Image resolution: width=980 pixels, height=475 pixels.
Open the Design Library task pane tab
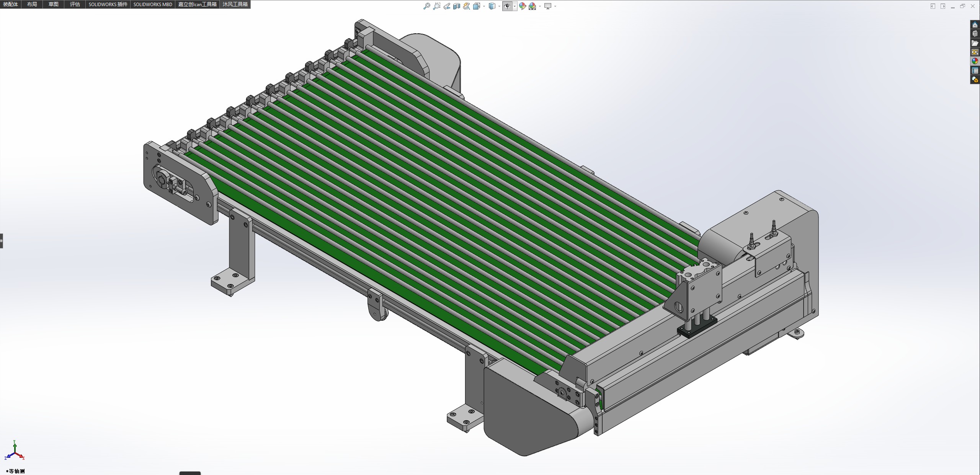click(x=975, y=34)
